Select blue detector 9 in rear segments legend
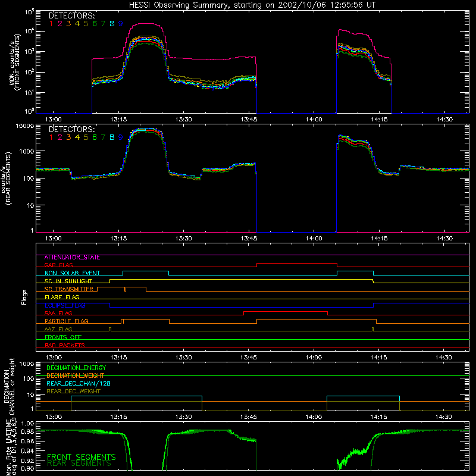Image resolution: width=476 pixels, height=476 pixels. [121, 137]
